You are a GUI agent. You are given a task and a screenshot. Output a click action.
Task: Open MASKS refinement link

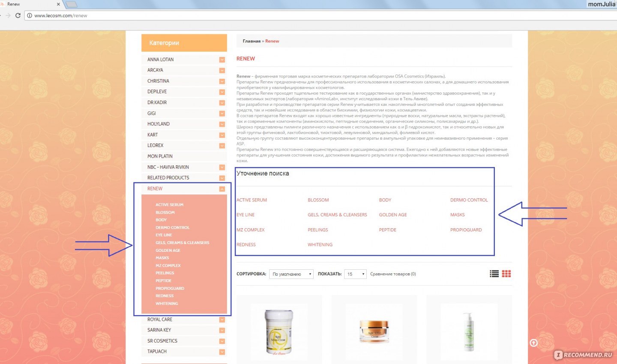(457, 215)
